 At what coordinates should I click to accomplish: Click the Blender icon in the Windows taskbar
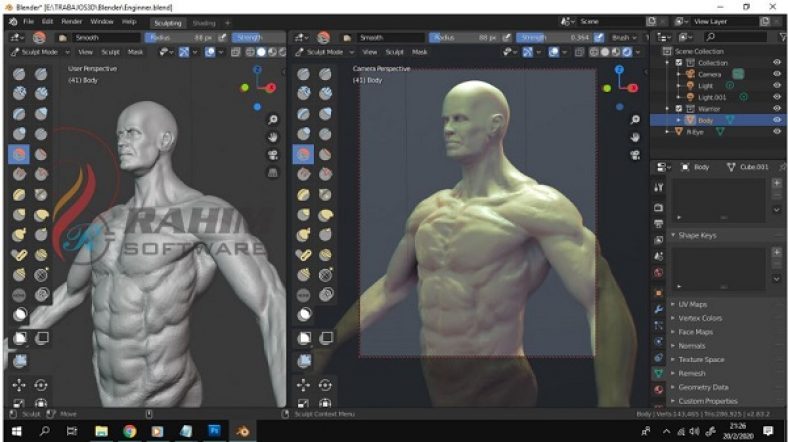243,431
